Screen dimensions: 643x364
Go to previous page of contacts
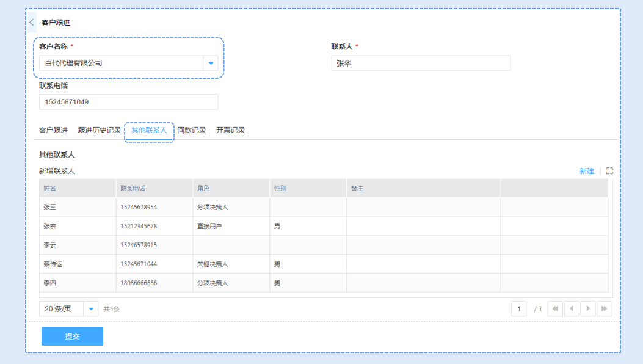572,309
